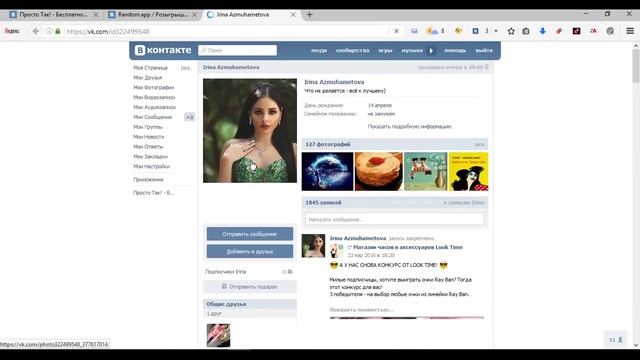
Task: Open игры in VK header
Action: [385, 51]
